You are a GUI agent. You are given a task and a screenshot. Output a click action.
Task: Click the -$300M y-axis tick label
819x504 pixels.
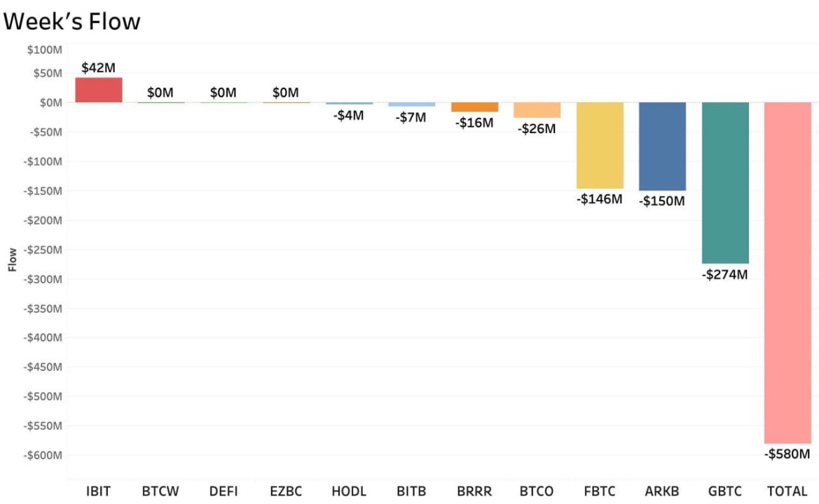pyautogui.click(x=45, y=279)
